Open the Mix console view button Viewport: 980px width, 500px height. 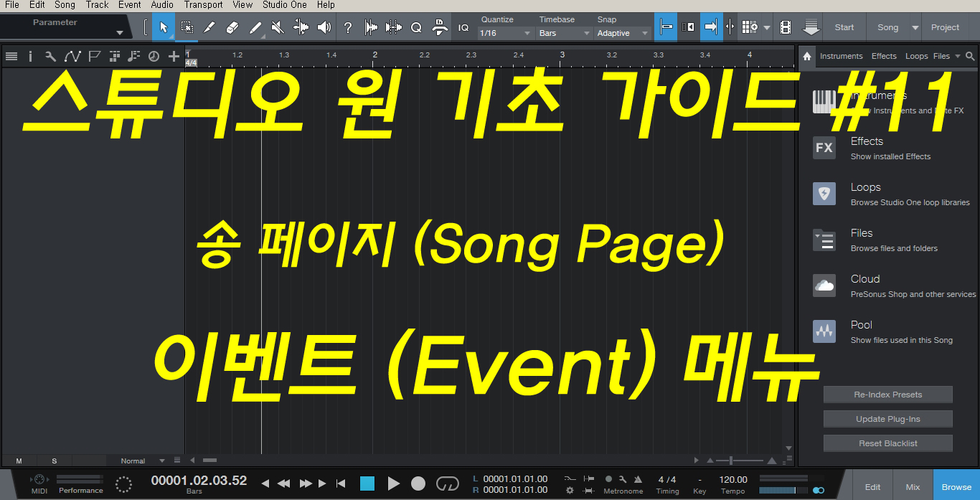pyautogui.click(x=913, y=486)
